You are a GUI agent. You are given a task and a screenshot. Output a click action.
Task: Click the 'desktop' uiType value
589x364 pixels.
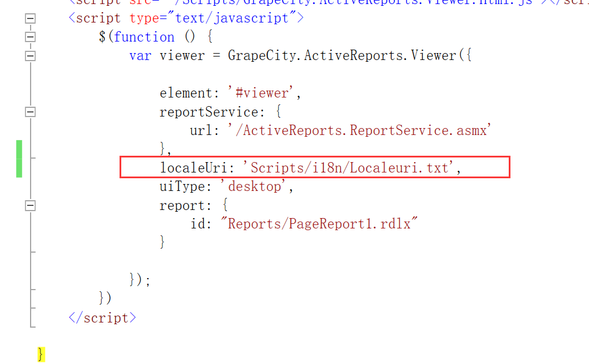pos(254,186)
